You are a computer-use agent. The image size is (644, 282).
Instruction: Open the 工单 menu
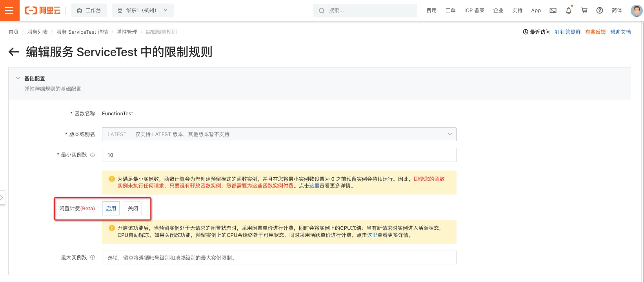coord(450,11)
